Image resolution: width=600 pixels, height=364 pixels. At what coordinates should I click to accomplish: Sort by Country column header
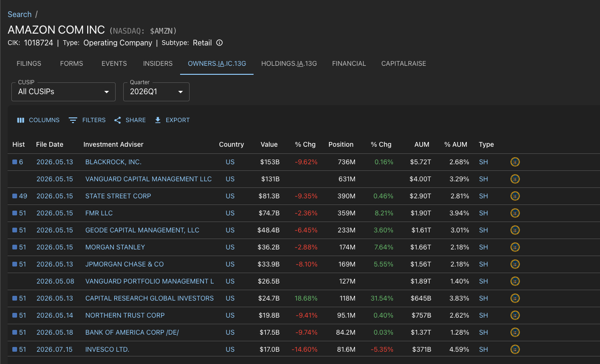coord(231,144)
